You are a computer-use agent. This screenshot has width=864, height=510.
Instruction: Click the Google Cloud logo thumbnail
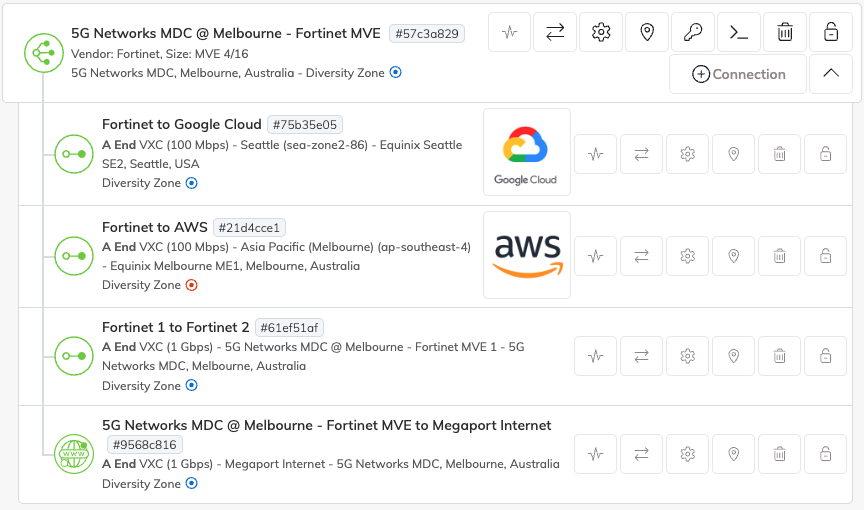526,152
